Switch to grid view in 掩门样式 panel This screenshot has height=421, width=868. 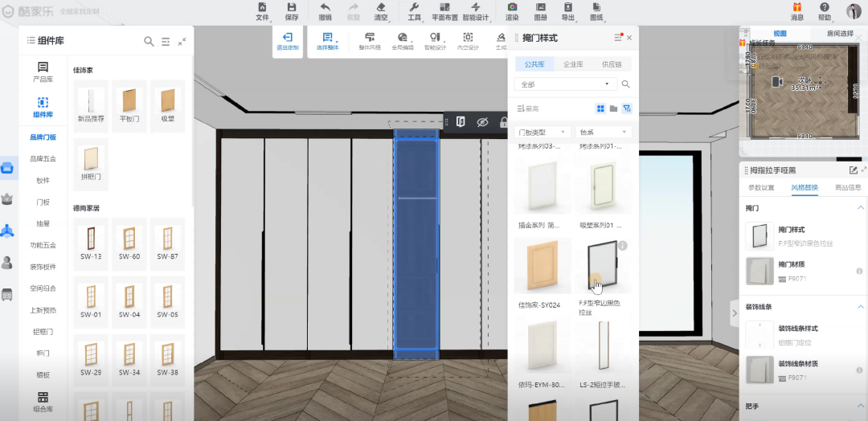[600, 108]
